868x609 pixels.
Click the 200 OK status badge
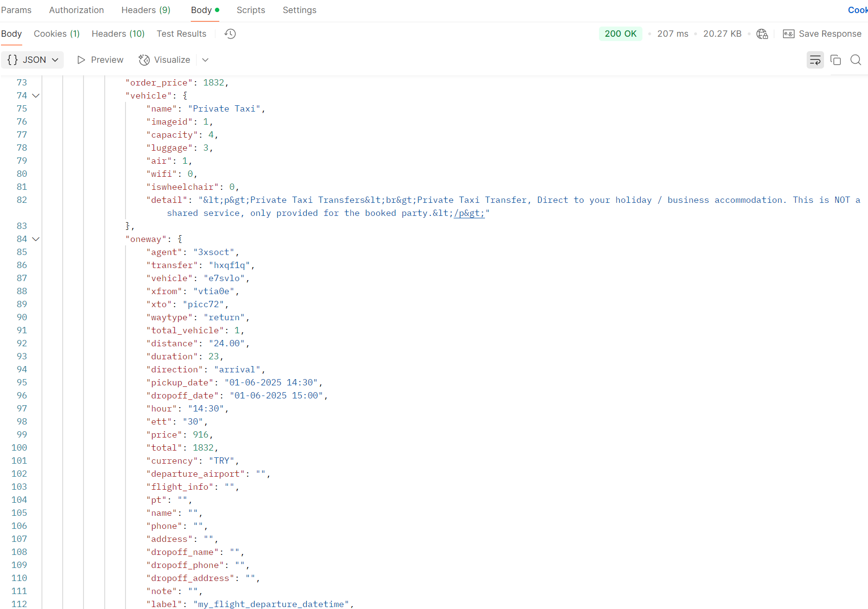620,34
